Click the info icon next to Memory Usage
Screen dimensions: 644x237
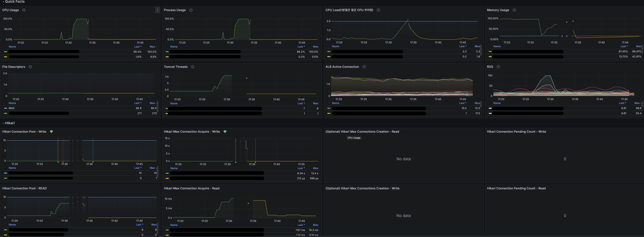(x=514, y=10)
